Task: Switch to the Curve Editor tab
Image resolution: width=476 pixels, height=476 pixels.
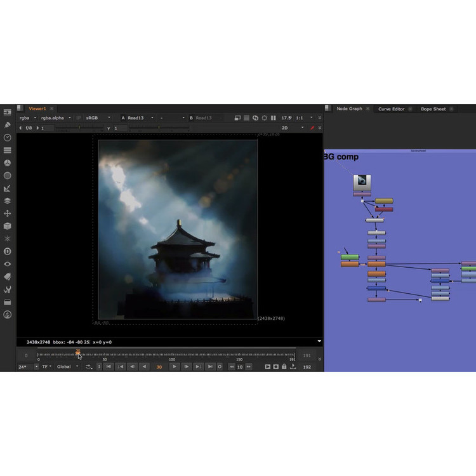Action: (391, 109)
